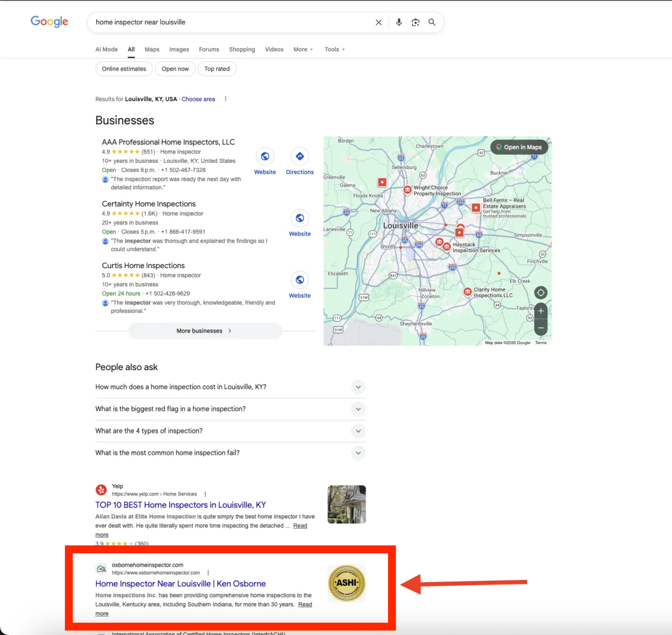The height and width of the screenshot is (635, 672).
Task: Open search by image camera icon
Action: tap(416, 22)
